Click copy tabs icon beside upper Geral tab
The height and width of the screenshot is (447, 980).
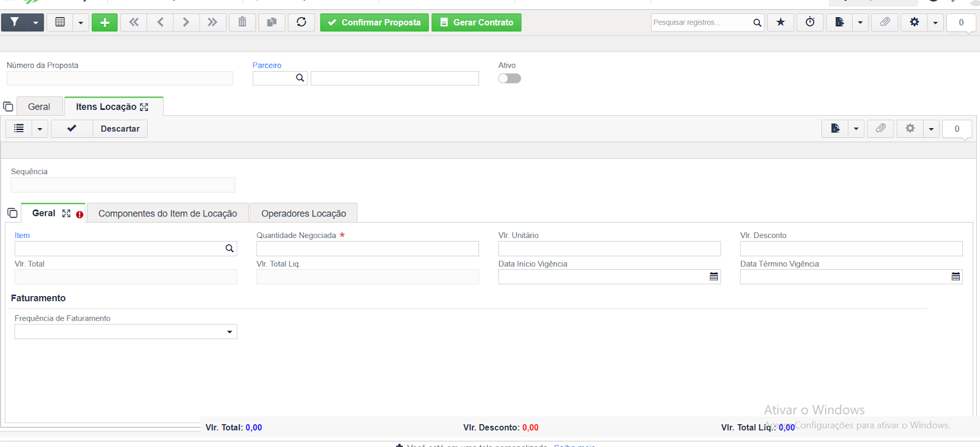pyautogui.click(x=8, y=107)
